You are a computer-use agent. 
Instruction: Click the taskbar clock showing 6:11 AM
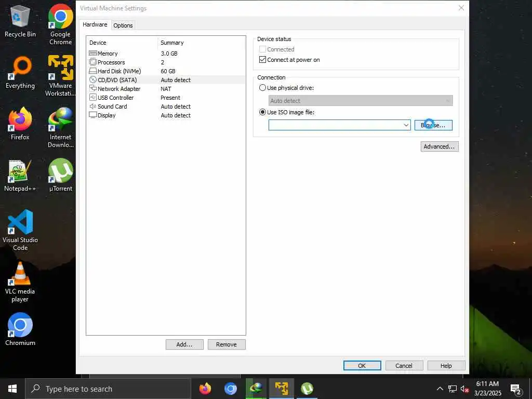[x=487, y=389]
